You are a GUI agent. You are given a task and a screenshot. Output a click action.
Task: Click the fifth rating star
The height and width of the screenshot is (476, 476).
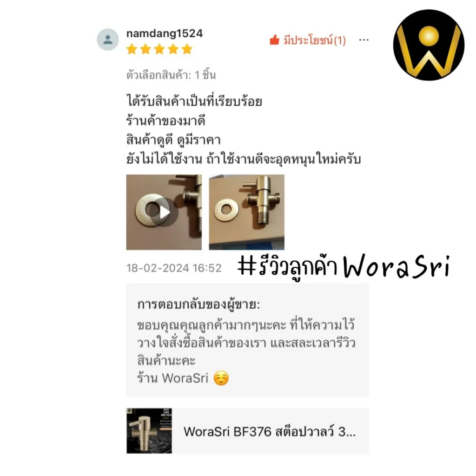187,49
